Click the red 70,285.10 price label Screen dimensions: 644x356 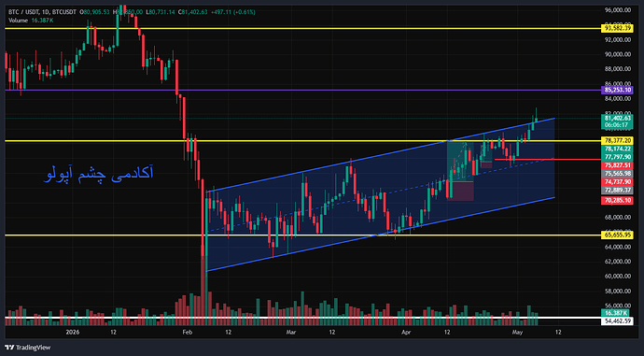pyautogui.click(x=617, y=201)
